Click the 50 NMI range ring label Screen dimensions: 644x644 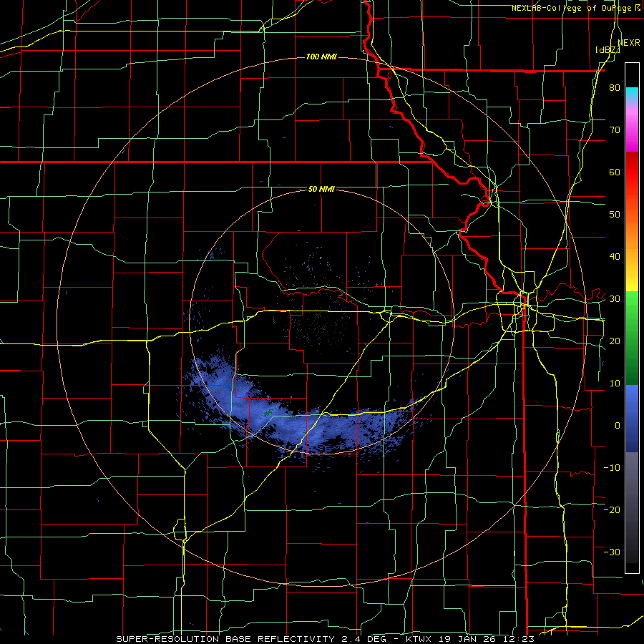pyautogui.click(x=321, y=190)
